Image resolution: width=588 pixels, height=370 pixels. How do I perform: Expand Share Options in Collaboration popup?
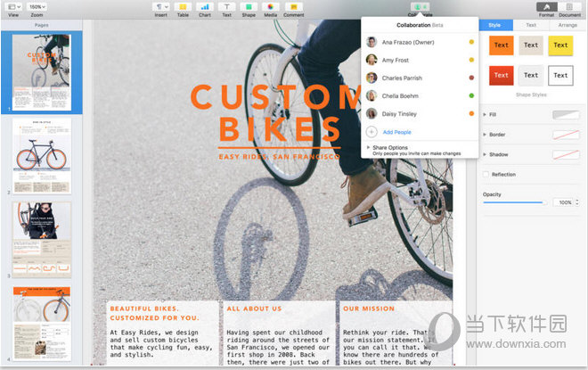click(x=369, y=147)
